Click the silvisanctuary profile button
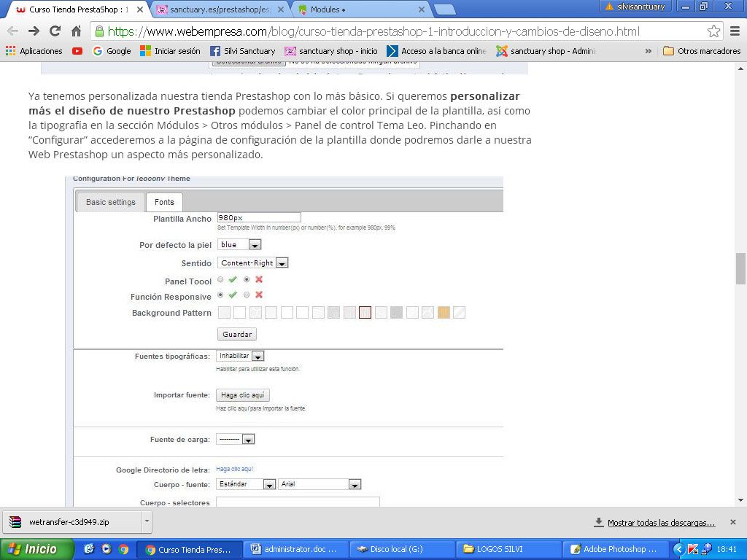 click(635, 7)
